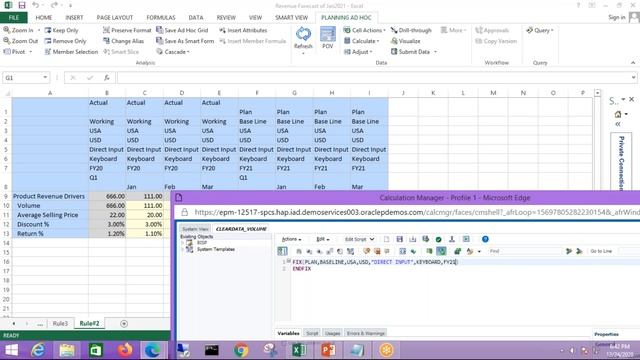
Task: Open the FILE tab in Excel
Action: click(14, 18)
